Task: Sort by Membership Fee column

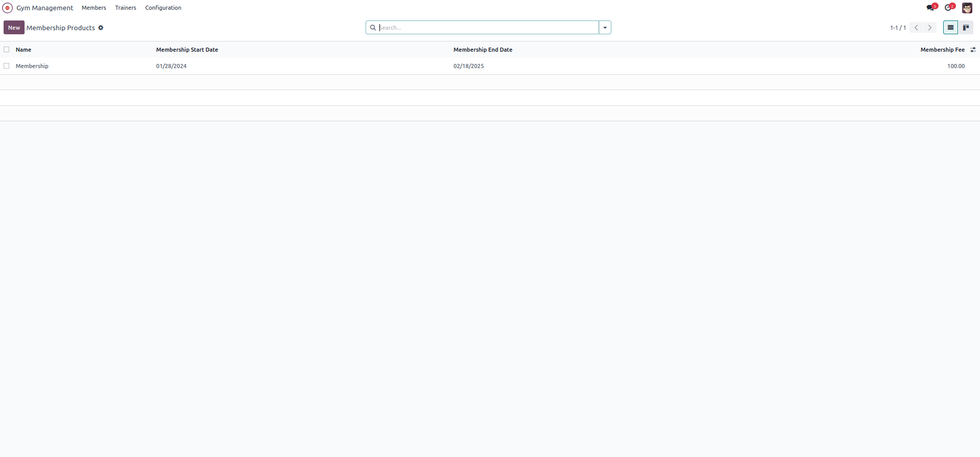Action: (x=942, y=50)
